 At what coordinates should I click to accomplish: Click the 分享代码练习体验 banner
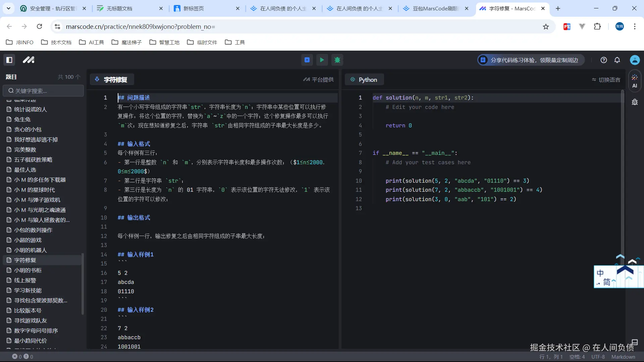(530, 60)
